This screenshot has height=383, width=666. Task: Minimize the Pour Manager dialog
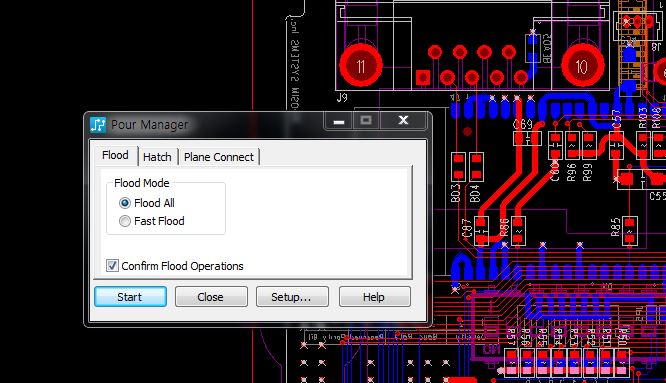(x=339, y=121)
